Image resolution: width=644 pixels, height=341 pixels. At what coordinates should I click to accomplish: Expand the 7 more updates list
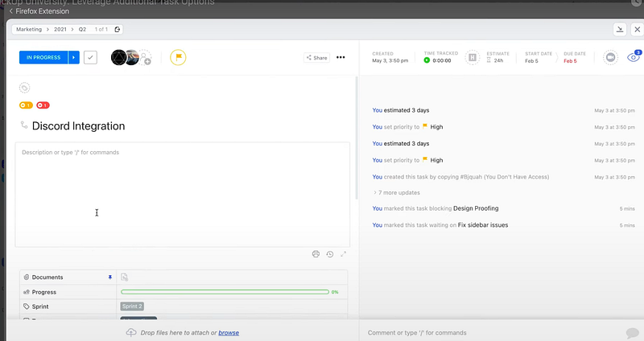[x=397, y=192]
